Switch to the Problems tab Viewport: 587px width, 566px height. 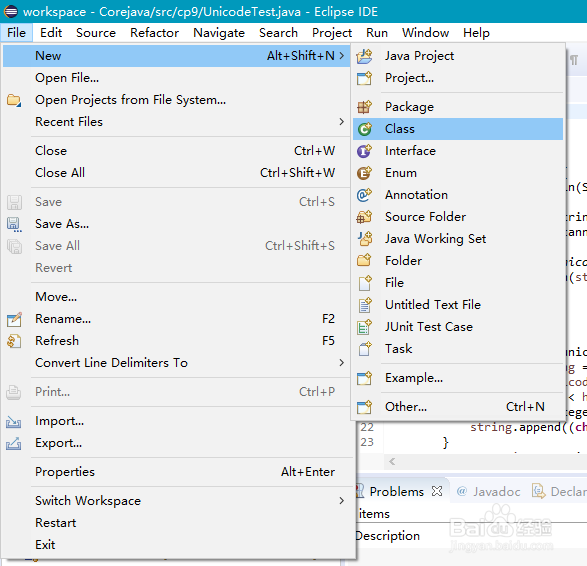pyautogui.click(x=396, y=492)
